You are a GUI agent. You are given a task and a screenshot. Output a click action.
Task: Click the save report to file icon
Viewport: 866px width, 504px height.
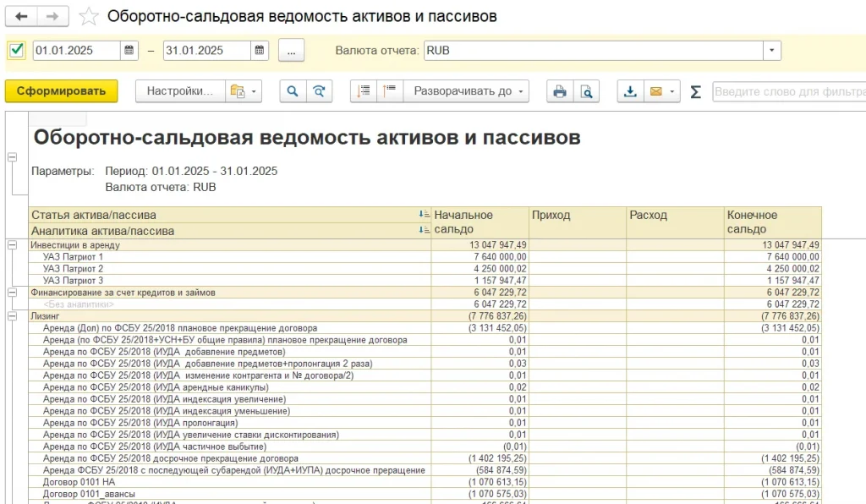pos(629,91)
